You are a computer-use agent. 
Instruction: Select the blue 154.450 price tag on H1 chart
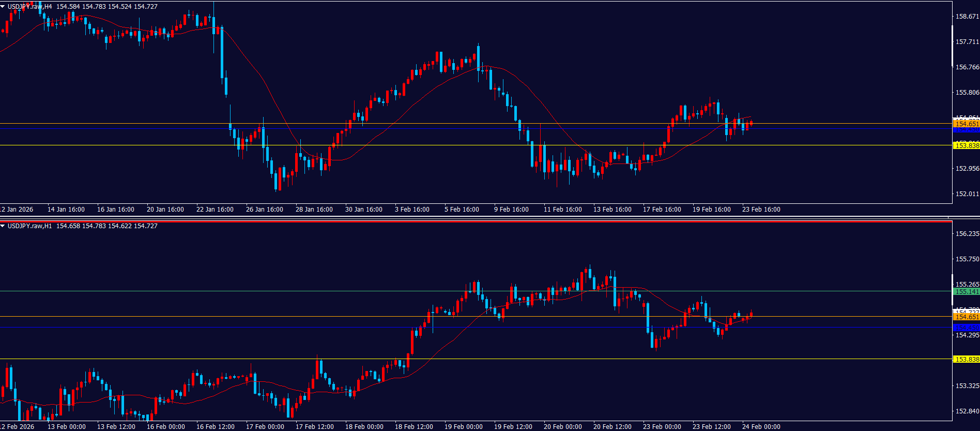tap(966, 327)
